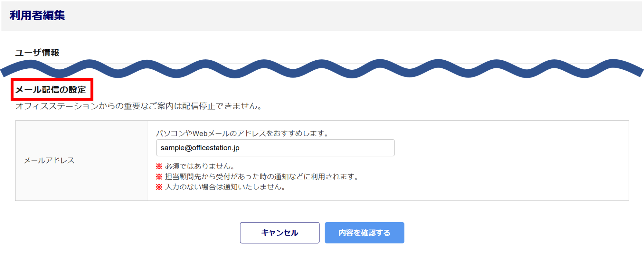Click the 入力のない場合は通知いたしません note text
The width and height of the screenshot is (644, 260).
tap(225, 187)
